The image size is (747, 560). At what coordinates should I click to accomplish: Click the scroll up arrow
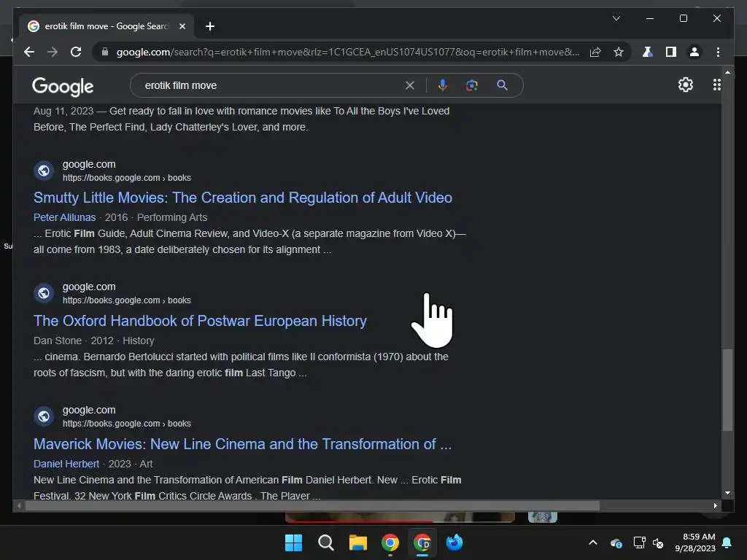[727, 72]
